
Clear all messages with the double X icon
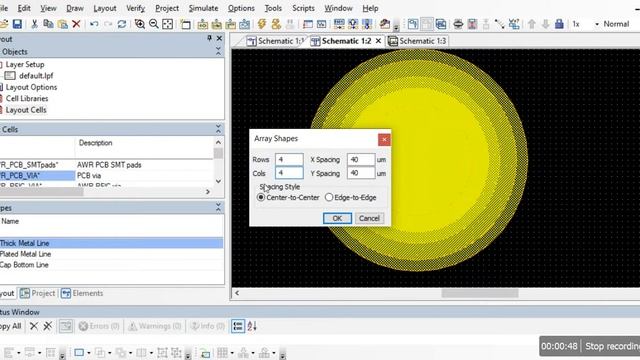coord(48,326)
